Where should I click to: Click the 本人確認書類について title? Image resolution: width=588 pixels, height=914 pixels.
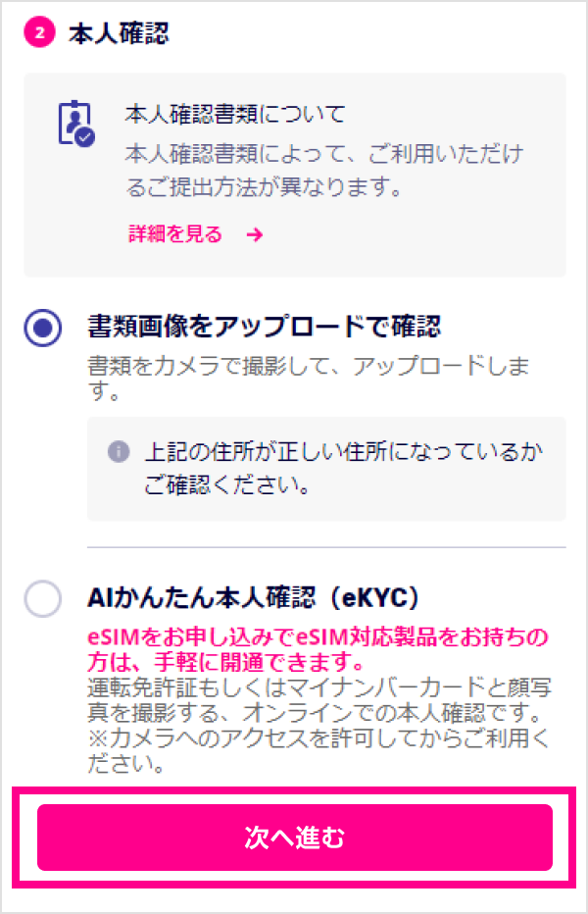click(x=235, y=114)
